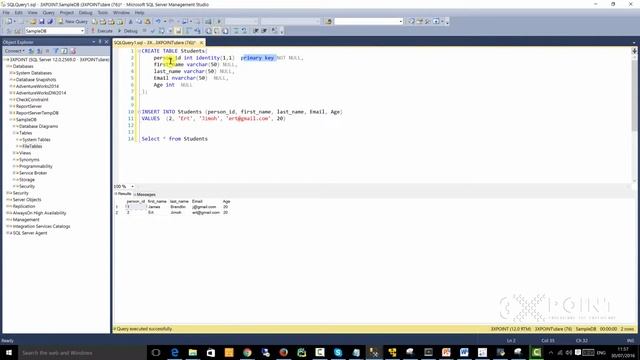640x360 pixels.
Task: Select the Server Objects tree item
Action: pos(27,200)
